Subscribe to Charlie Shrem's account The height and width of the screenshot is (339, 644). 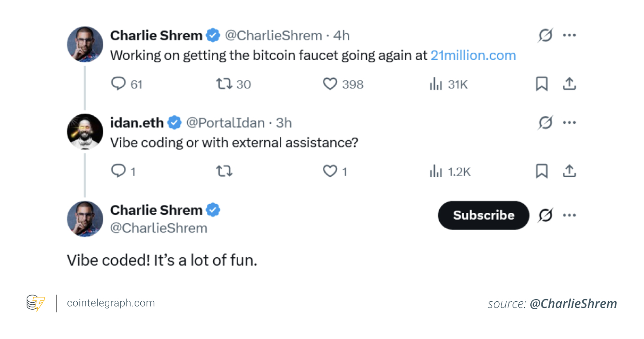(x=483, y=215)
